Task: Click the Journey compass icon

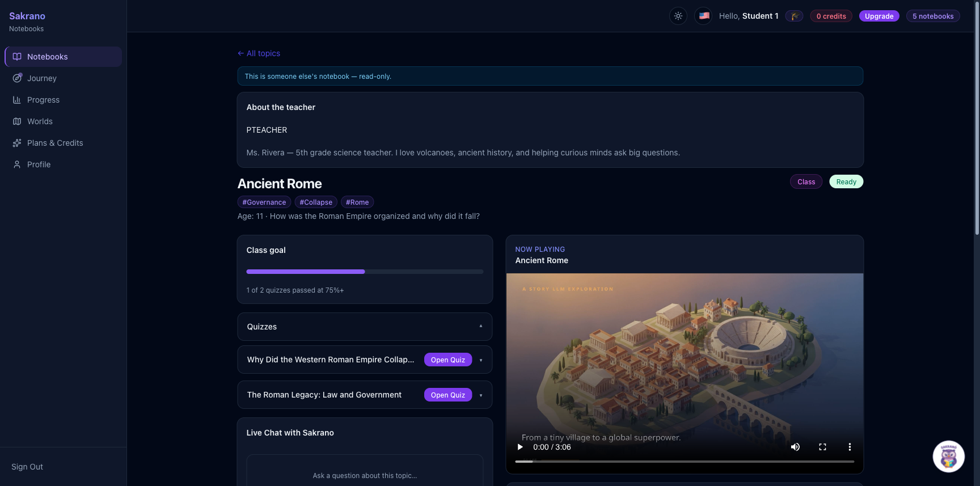Action: click(17, 78)
